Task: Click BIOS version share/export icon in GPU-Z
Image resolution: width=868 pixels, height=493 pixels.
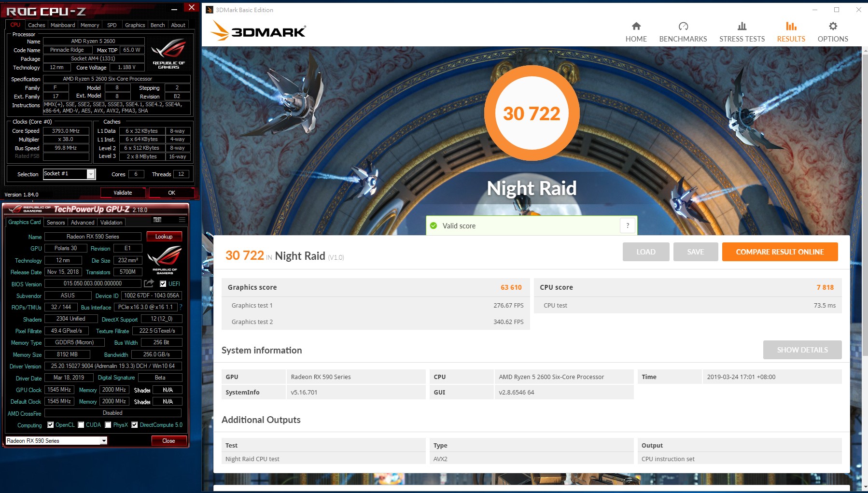Action: pyautogui.click(x=149, y=283)
